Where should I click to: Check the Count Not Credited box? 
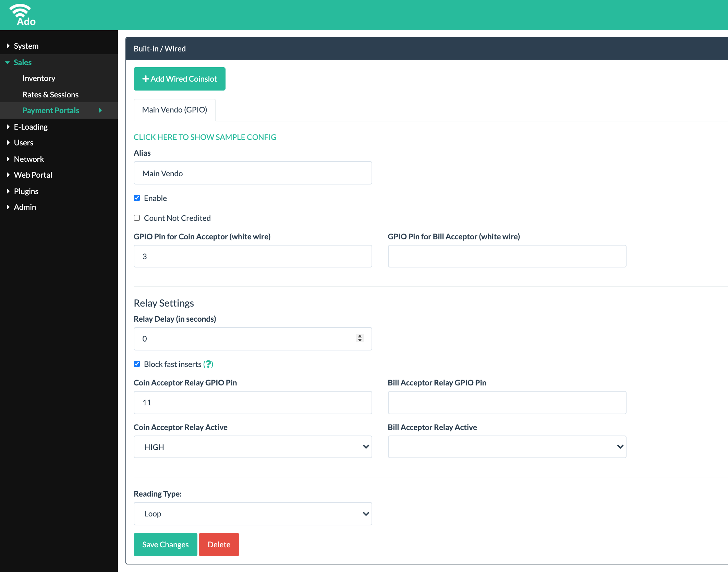coord(137,218)
